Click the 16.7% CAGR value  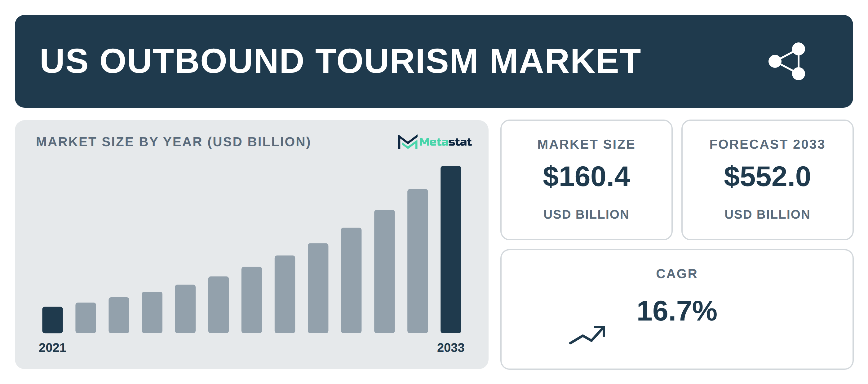tap(677, 311)
